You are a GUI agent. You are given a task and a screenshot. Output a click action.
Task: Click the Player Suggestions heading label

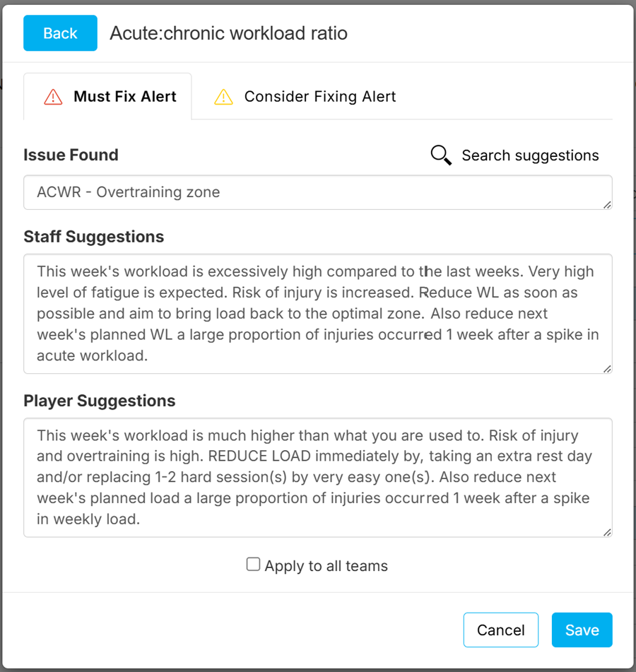click(100, 401)
